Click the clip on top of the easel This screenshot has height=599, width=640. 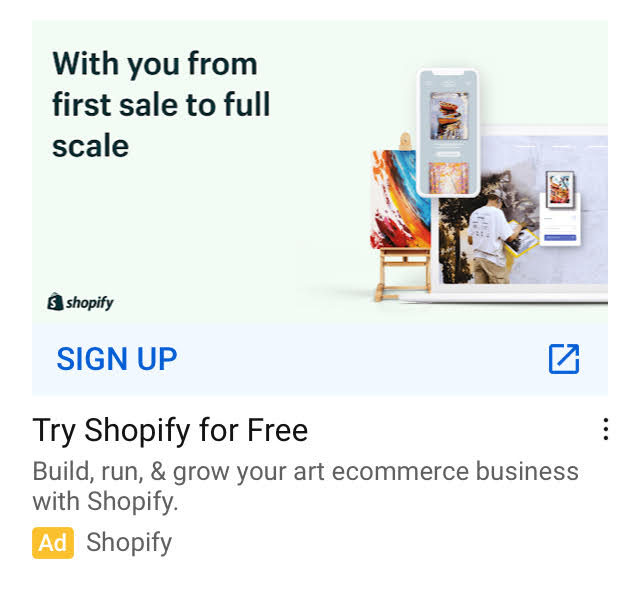coord(404,141)
